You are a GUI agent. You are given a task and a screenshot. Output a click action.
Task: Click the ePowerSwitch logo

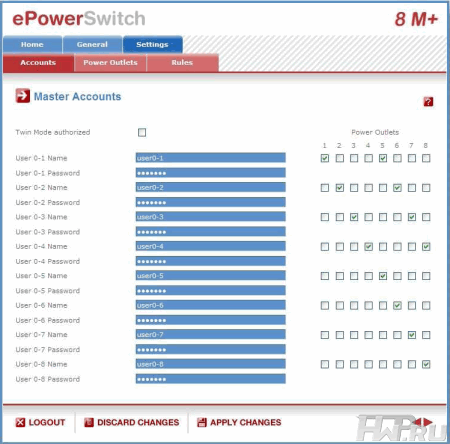pyautogui.click(x=79, y=19)
